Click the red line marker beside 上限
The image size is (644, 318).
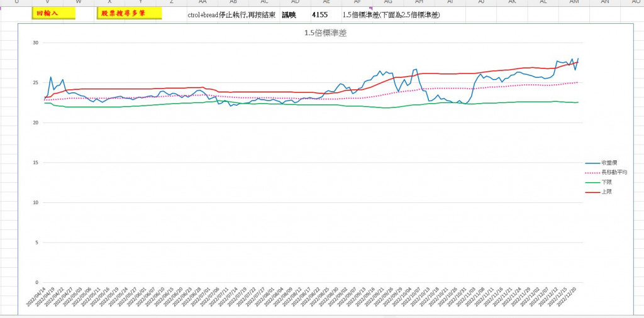click(593, 192)
